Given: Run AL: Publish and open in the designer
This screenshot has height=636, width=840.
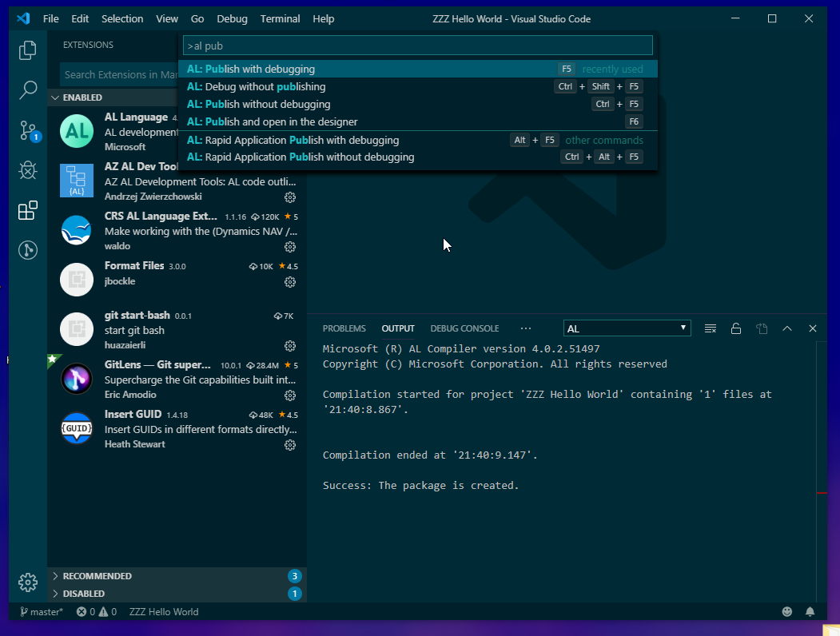Looking at the screenshot, I should tap(418, 121).
